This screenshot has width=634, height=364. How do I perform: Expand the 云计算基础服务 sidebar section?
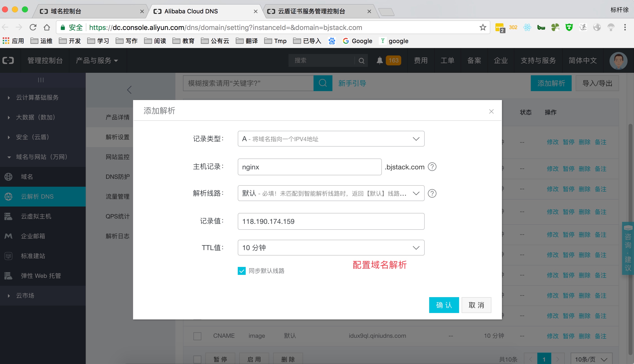(x=37, y=98)
